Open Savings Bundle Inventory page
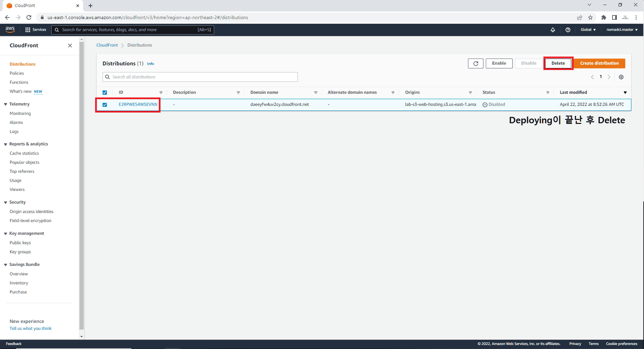 pyautogui.click(x=19, y=283)
